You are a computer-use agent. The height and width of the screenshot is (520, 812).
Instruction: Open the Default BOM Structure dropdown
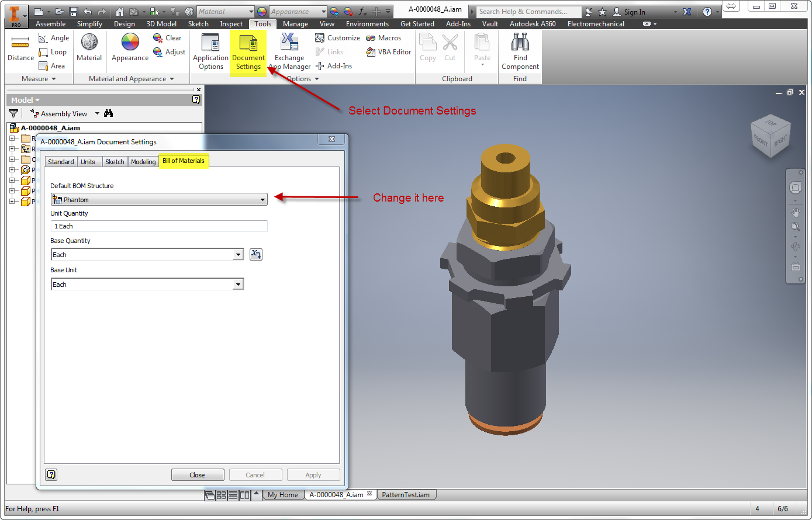pos(262,199)
